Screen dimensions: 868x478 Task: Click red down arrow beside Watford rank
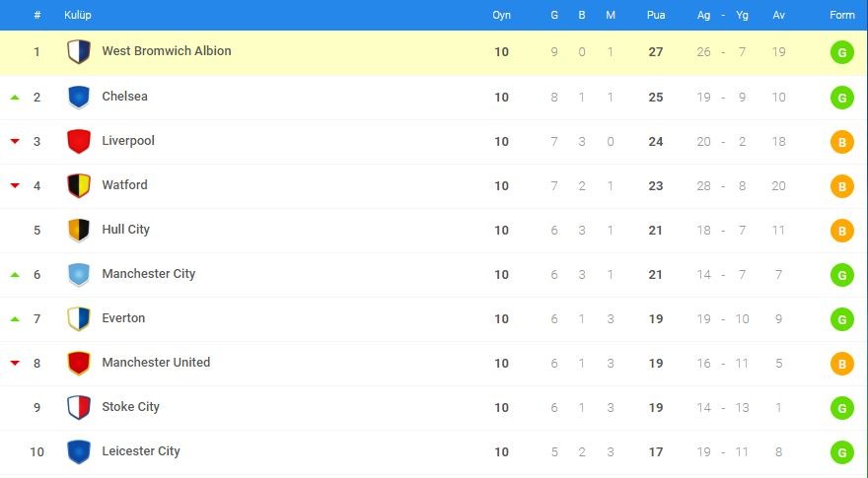15,185
